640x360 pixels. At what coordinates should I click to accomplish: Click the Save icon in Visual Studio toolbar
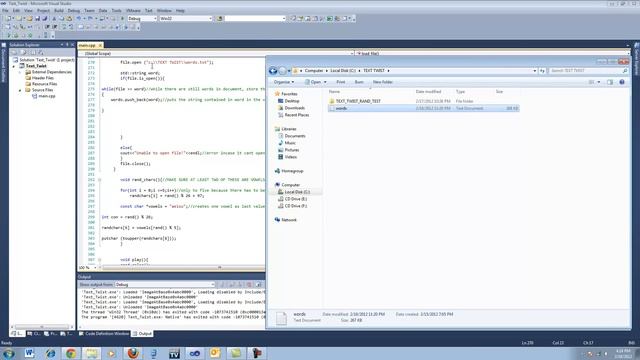click(x=37, y=18)
